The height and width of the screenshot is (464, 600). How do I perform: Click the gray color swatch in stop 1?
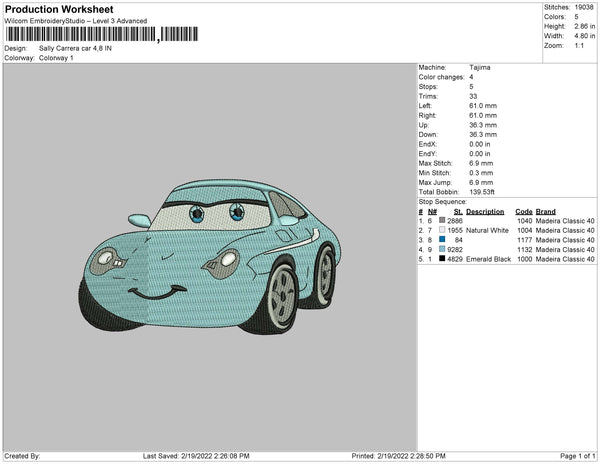tap(441, 222)
